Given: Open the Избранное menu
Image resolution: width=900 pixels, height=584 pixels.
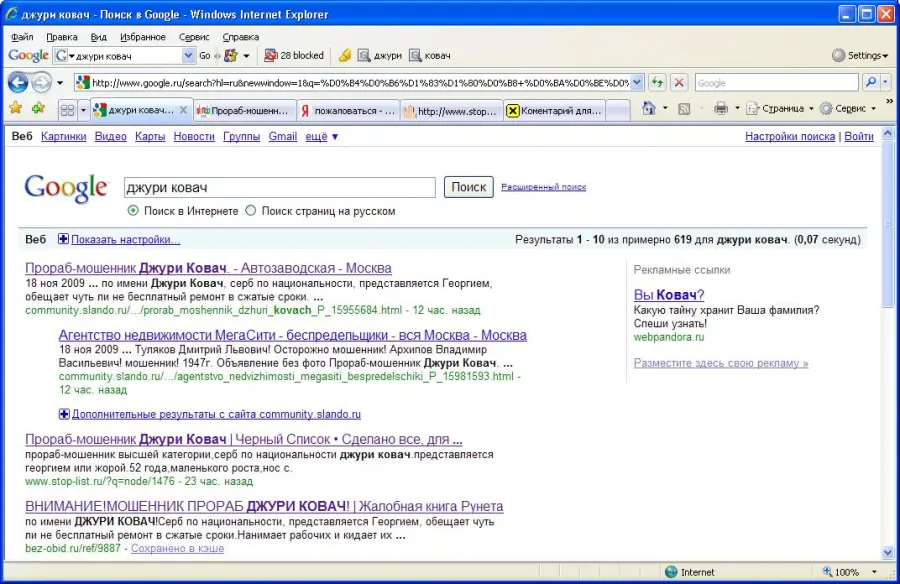Looking at the screenshot, I should (x=142, y=37).
